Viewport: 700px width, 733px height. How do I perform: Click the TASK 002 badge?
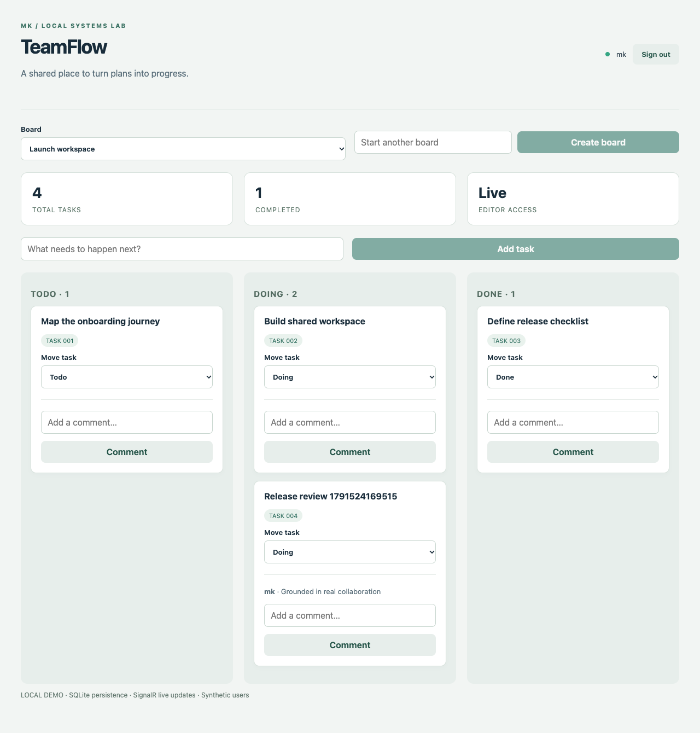[x=283, y=341]
